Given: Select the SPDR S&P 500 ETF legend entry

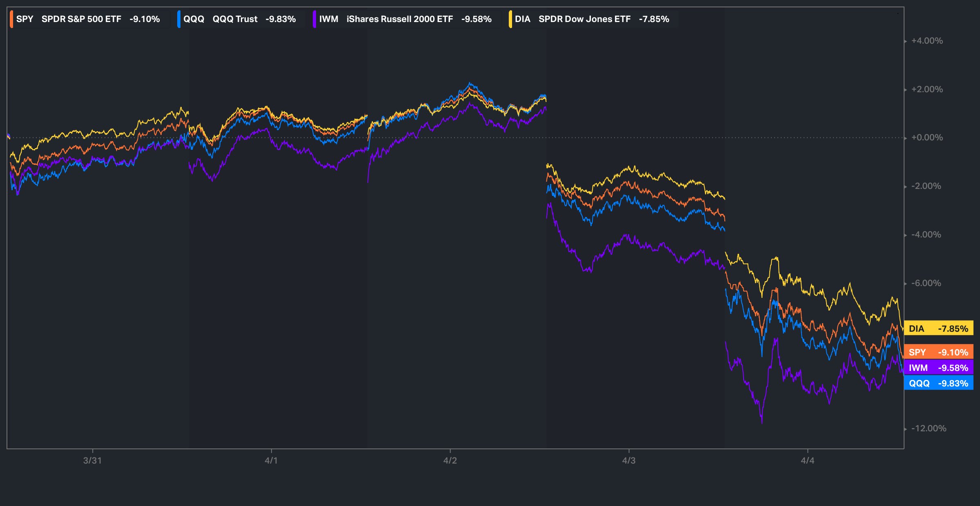Looking at the screenshot, I should point(81,19).
